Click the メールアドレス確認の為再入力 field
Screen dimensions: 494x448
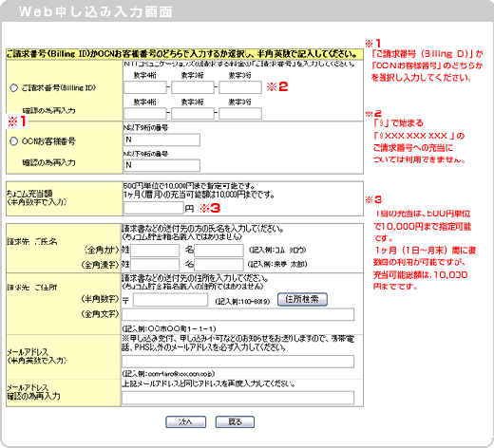pyautogui.click(x=237, y=398)
